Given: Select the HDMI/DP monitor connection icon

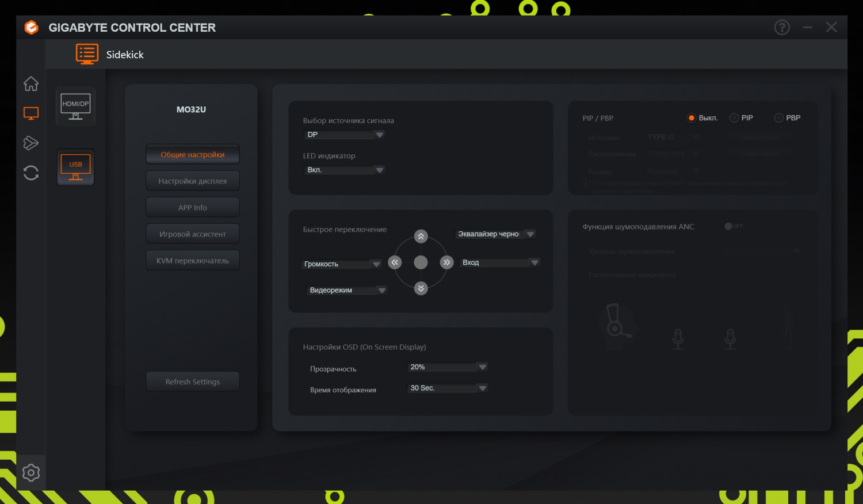Looking at the screenshot, I should 75,106.
